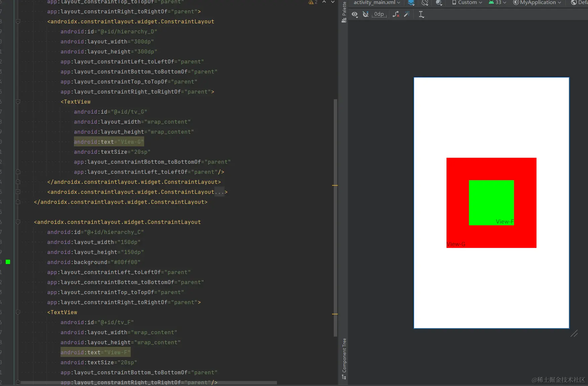Viewport: 588px width, 386px height.
Task: Click android:layout_height="150dp" attribute
Action: tap(95, 252)
